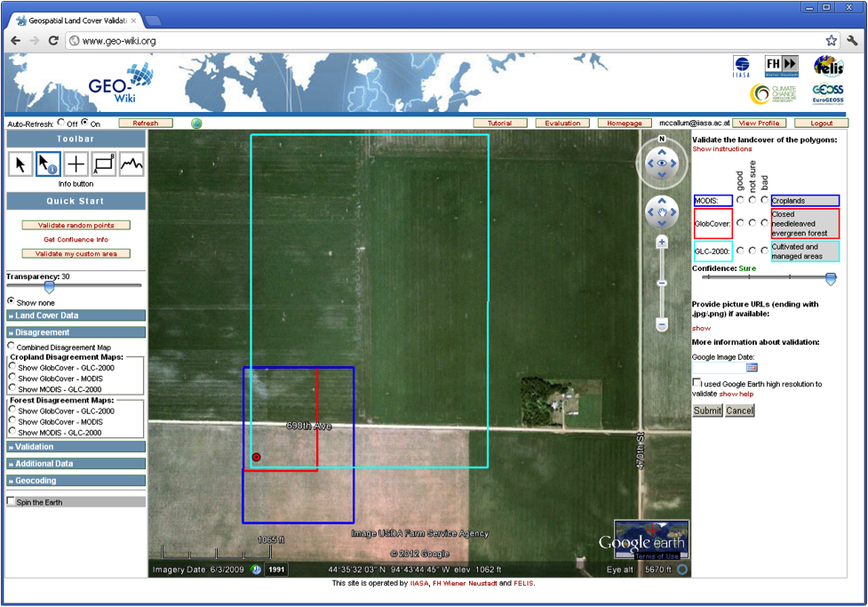Screen dimensions: 868x607
Task: Select cropland Show GlobCover - GLC-2000
Action: coord(12,366)
